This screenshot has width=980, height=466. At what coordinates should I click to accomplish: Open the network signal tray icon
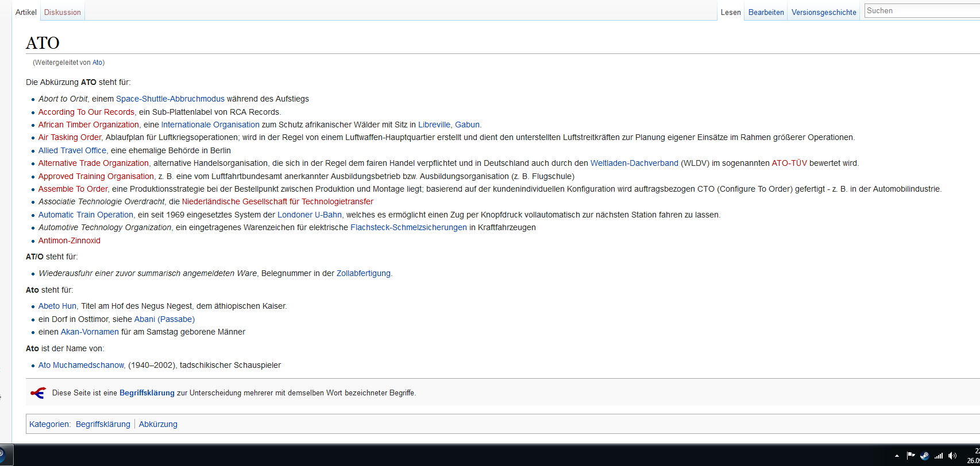point(939,456)
